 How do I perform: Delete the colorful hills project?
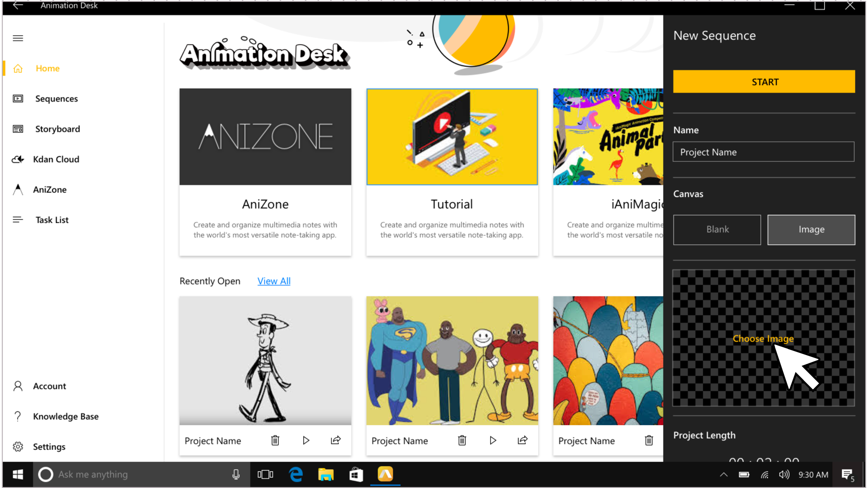[649, 440]
